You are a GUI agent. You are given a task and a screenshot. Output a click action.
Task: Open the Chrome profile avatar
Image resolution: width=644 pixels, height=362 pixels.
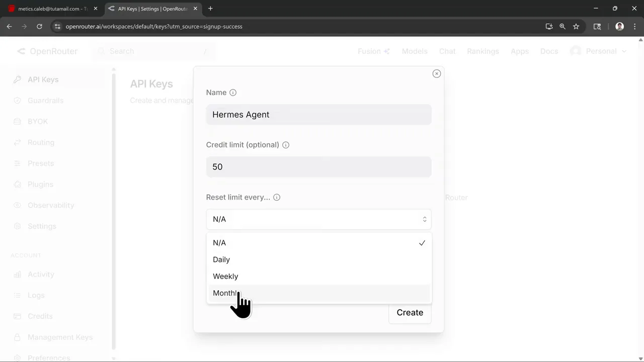pos(620,26)
